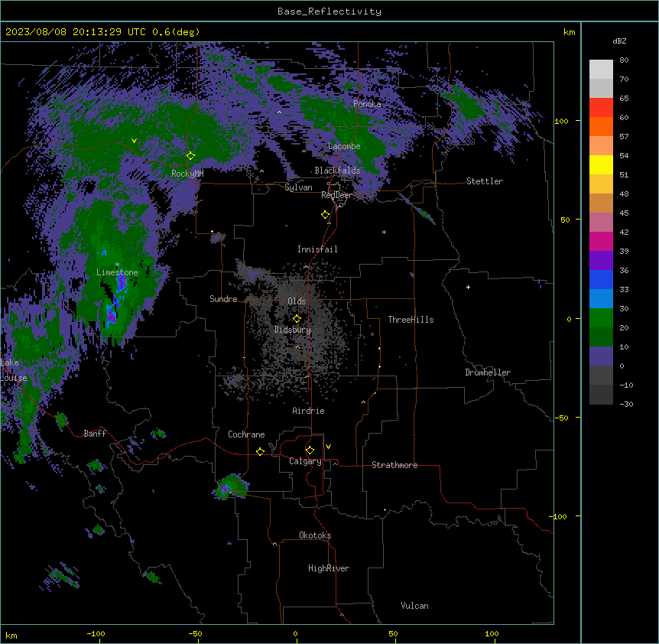Click the Innisfail label
This screenshot has height=644, width=659.
click(317, 249)
